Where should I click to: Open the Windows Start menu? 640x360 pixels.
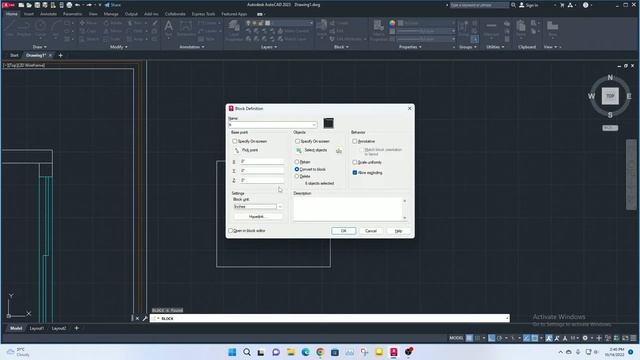click(x=232, y=352)
